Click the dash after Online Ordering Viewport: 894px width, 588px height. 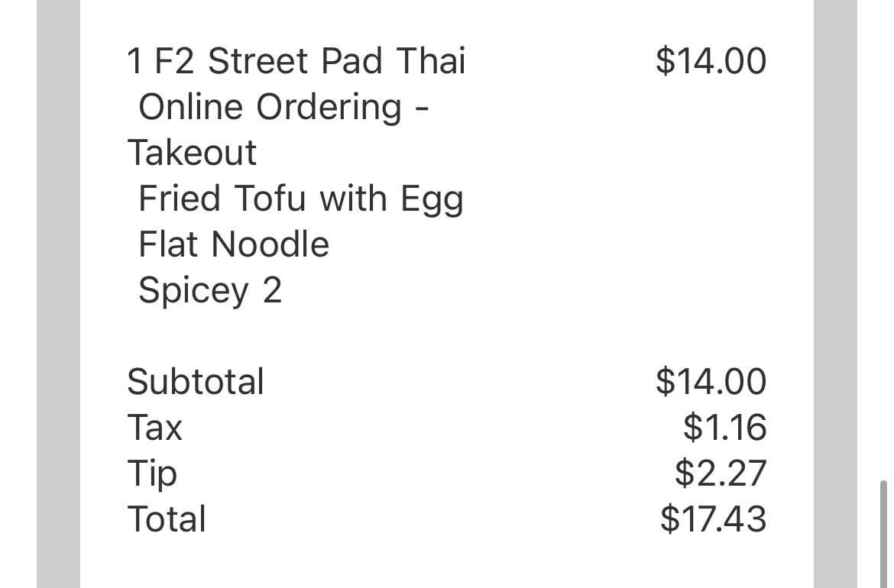point(420,108)
